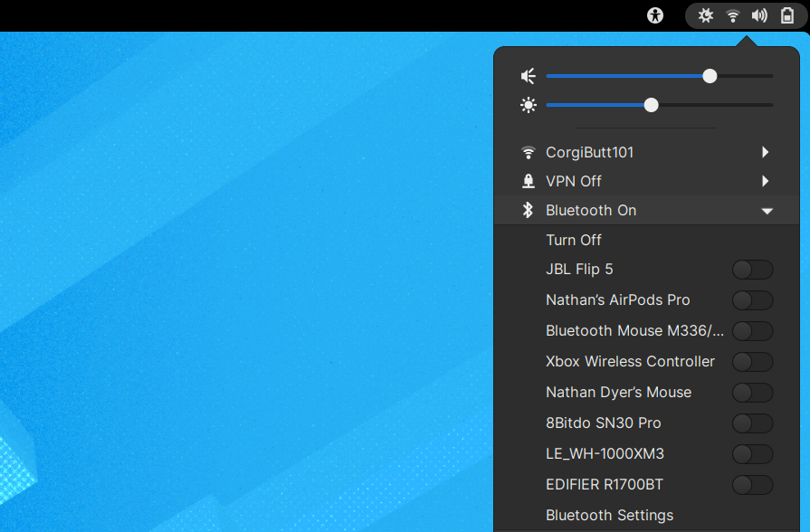The width and height of the screenshot is (810, 532).
Task: Select the 8Bitdo SN30 Pro device name
Action: [x=604, y=423]
